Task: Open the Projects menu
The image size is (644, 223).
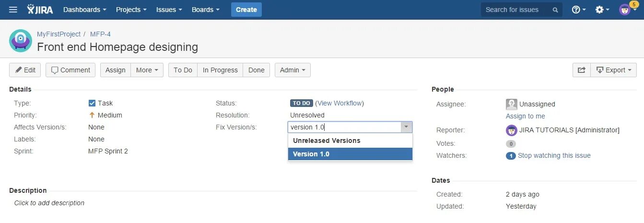Action: [131, 10]
